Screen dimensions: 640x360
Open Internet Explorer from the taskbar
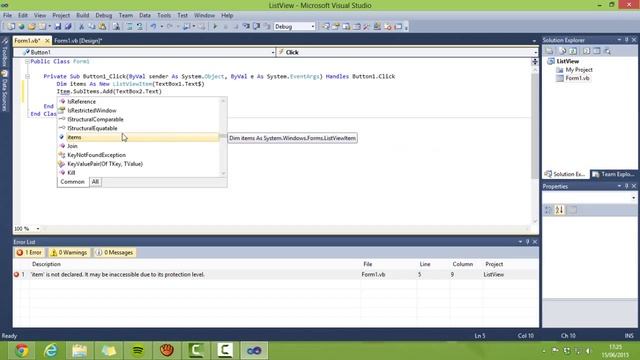(51, 350)
